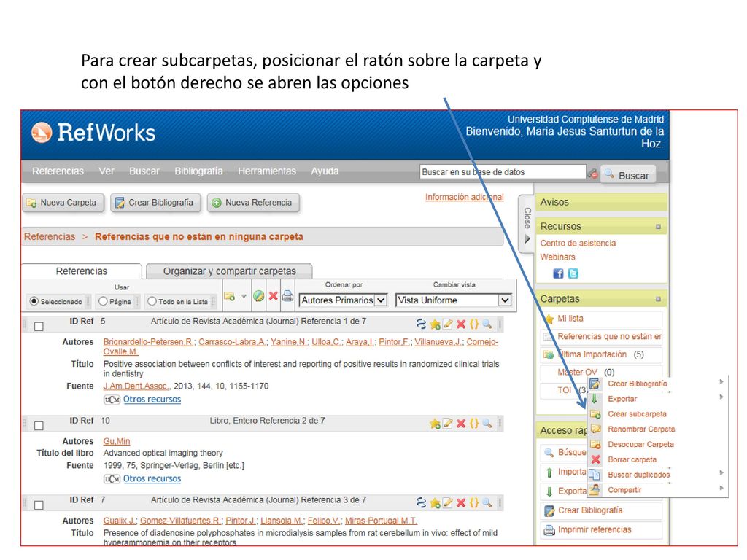
Task: Click the RefWorks logo
Action: [93, 133]
